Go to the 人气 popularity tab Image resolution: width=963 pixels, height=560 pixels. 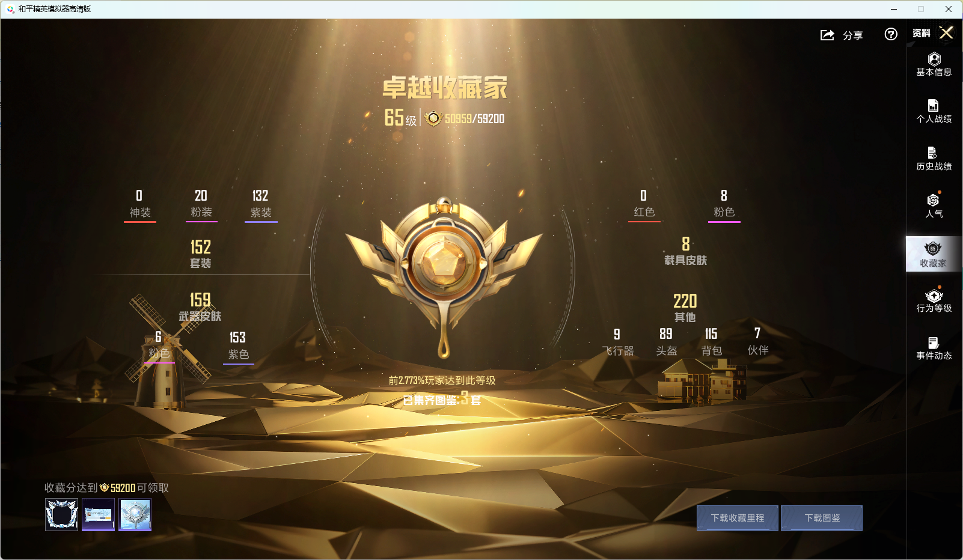click(934, 205)
